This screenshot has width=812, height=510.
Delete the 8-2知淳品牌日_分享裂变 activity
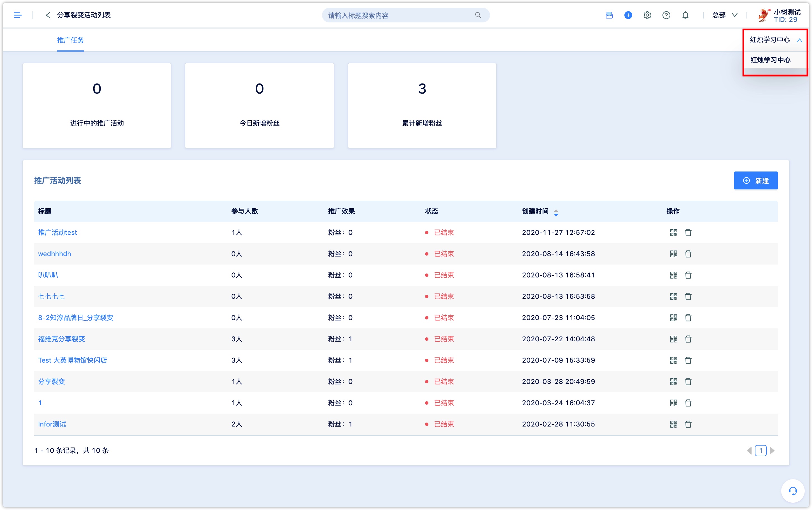[x=688, y=317]
